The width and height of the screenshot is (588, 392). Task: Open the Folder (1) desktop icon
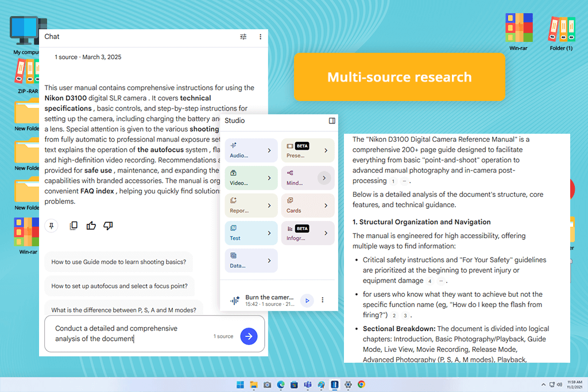[x=561, y=33]
